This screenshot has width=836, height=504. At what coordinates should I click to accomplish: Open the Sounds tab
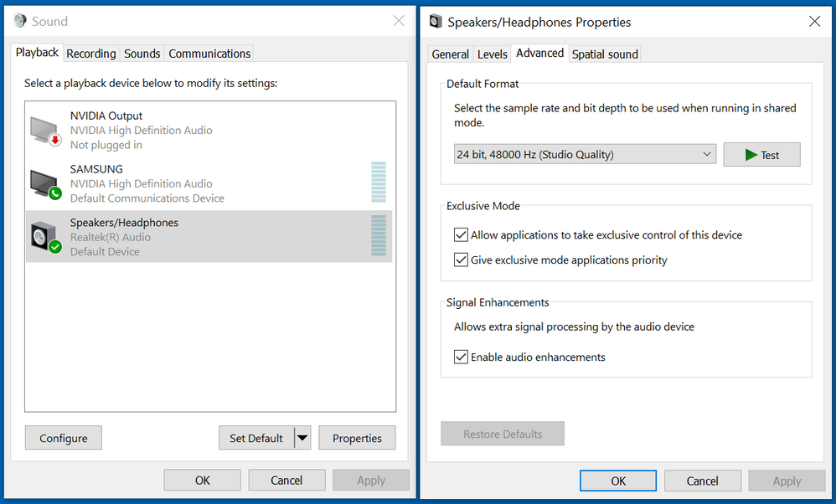click(x=142, y=54)
